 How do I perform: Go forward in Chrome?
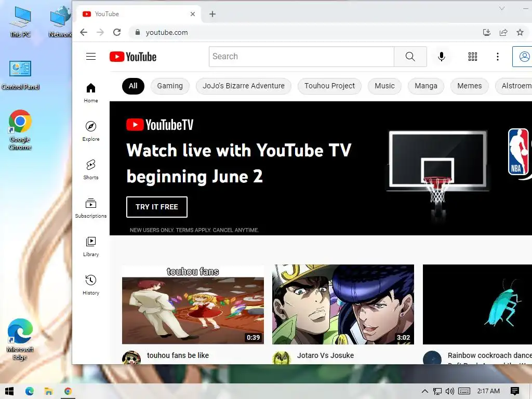click(x=100, y=32)
